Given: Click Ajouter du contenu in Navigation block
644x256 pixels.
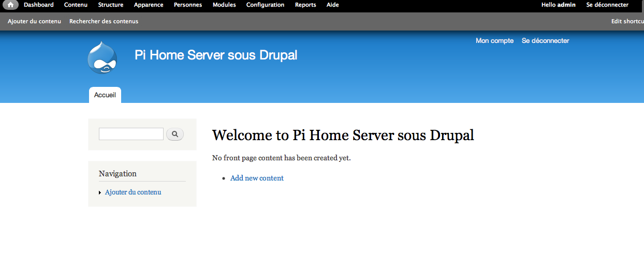Looking at the screenshot, I should click(133, 192).
